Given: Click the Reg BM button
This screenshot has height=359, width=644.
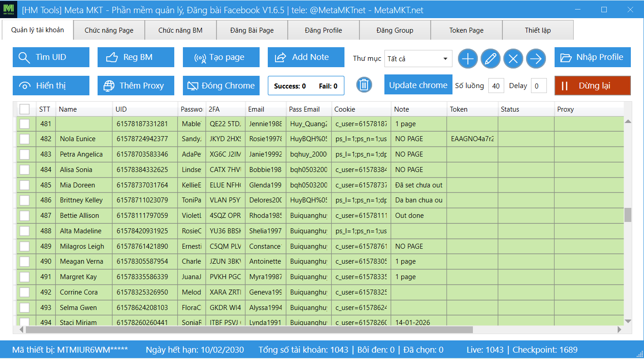Looking at the screenshot, I should coord(136,57).
